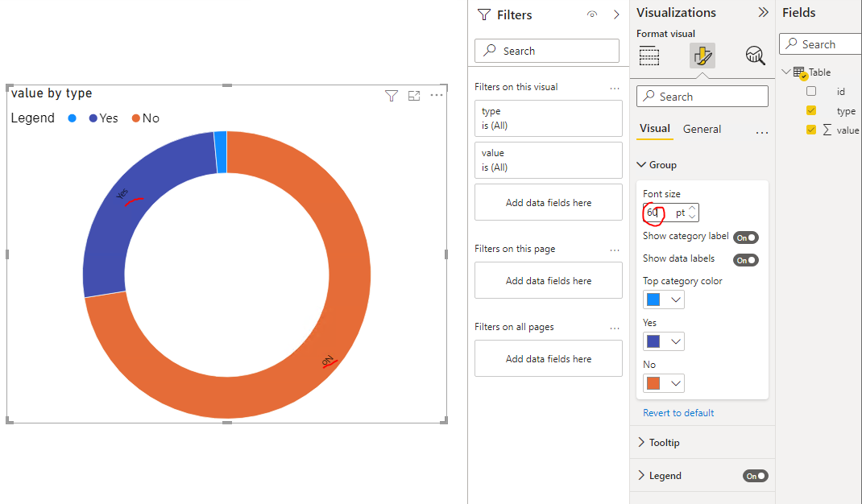The image size is (862, 504).
Task: Uncheck the type field checkbox
Action: coord(811,110)
